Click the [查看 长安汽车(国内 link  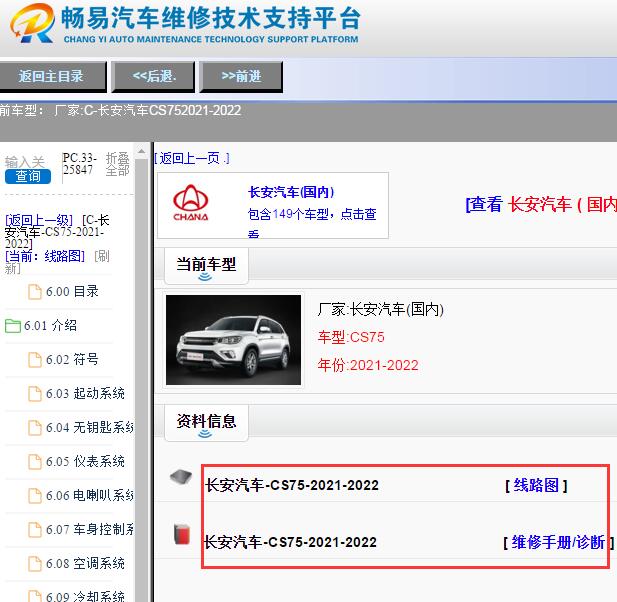(541, 205)
